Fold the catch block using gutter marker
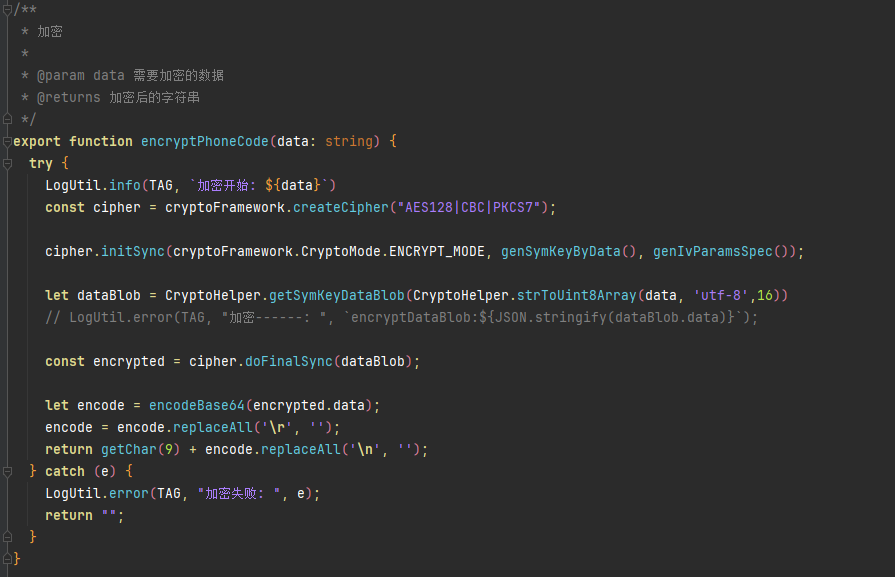This screenshot has height=577, width=895. 7,471
